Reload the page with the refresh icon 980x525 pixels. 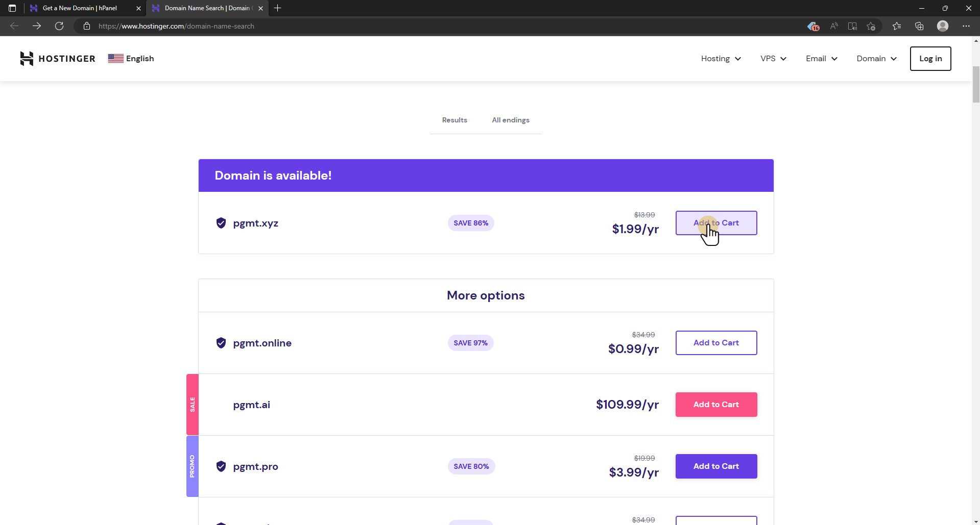[59, 26]
